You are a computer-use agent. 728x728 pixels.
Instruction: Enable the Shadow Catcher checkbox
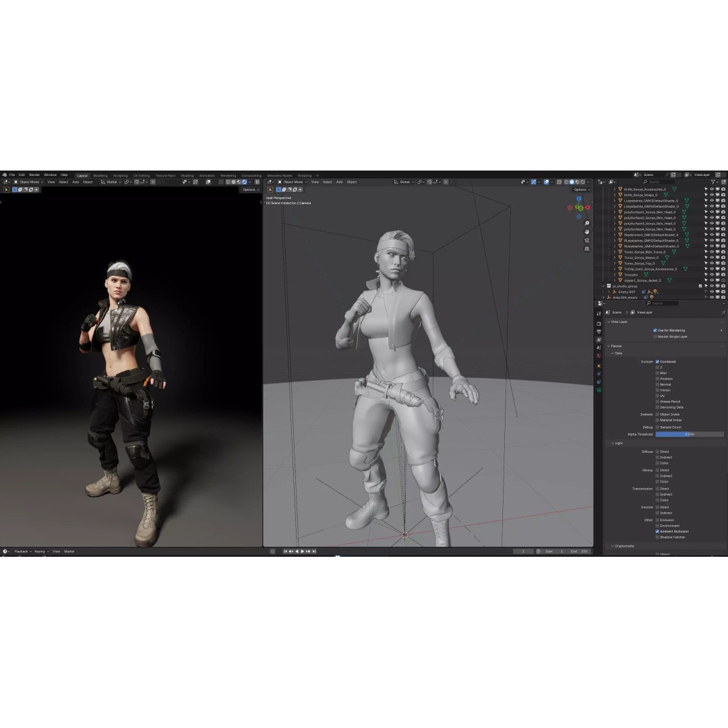point(657,537)
